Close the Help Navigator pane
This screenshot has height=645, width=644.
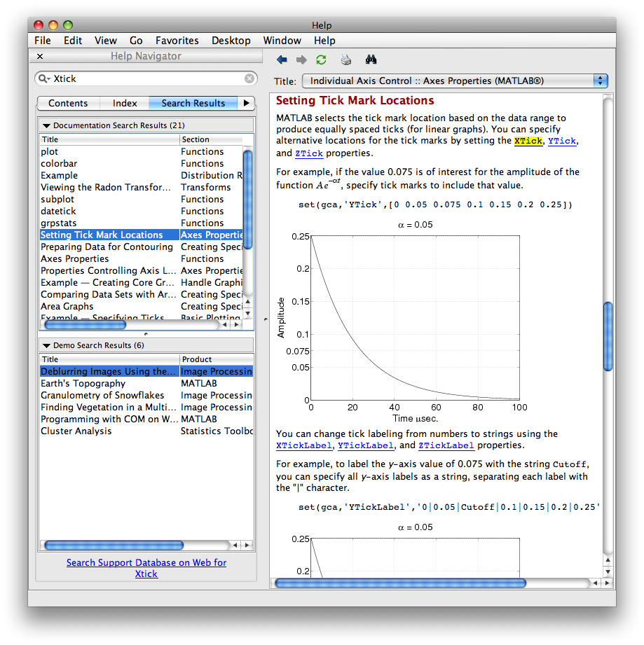[x=40, y=56]
